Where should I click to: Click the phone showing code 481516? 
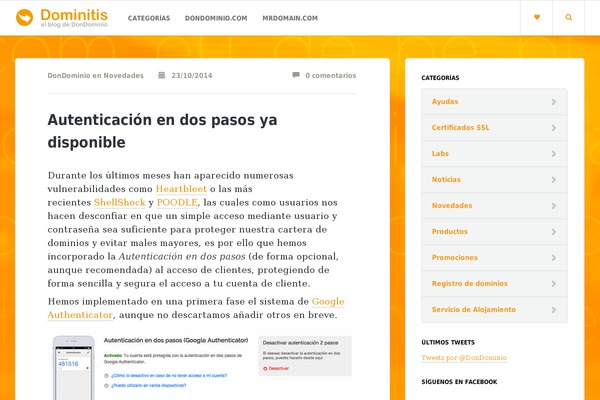point(73,368)
